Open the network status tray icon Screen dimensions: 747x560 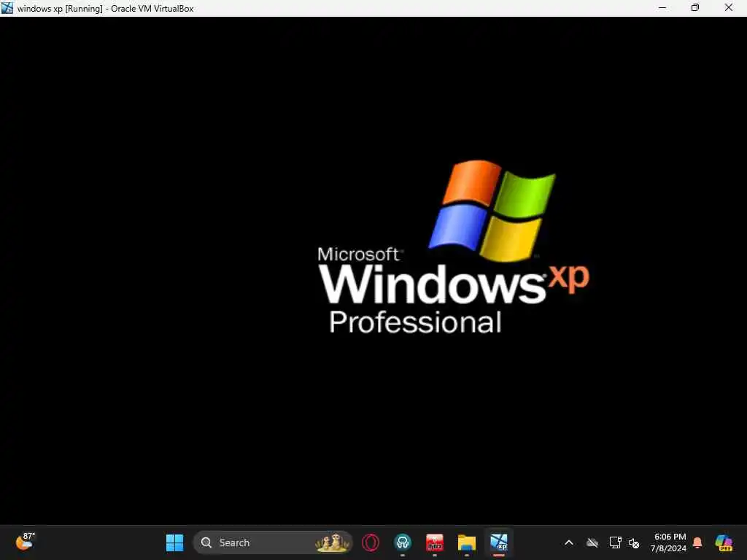click(615, 542)
